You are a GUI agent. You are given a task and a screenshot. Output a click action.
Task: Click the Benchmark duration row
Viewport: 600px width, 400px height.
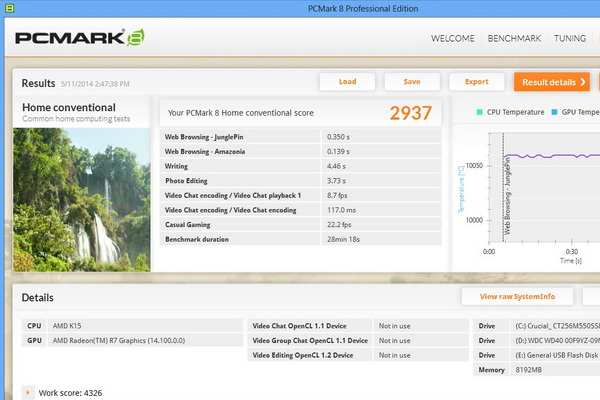point(300,239)
